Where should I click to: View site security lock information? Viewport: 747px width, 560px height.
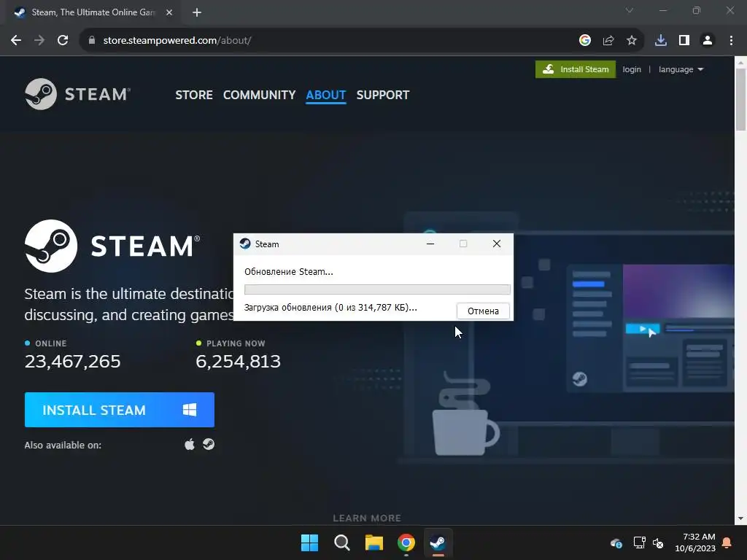[92, 41]
